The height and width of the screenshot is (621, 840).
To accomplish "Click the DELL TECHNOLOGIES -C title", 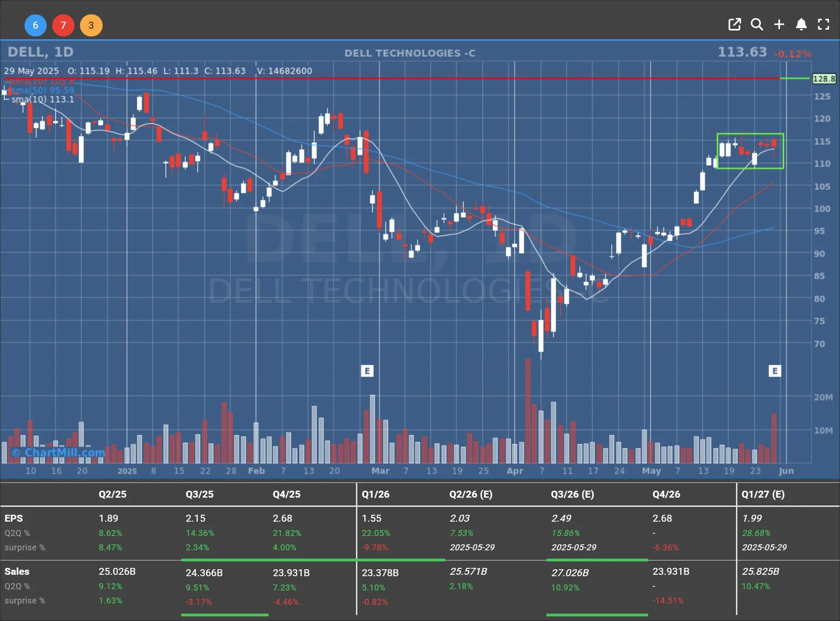I will coord(410,53).
